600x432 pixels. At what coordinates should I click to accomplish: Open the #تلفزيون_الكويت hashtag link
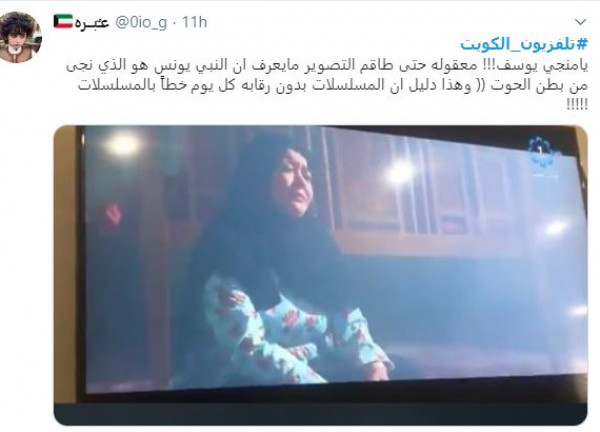tap(523, 44)
